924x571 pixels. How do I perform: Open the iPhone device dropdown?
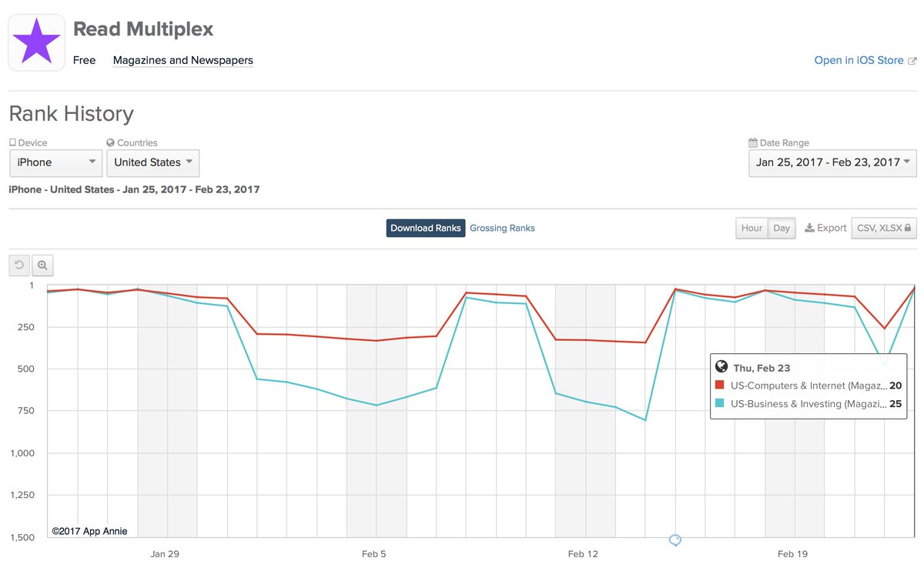[55, 163]
